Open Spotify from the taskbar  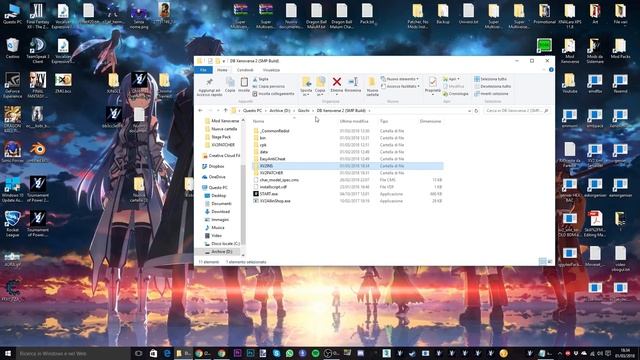point(316,353)
